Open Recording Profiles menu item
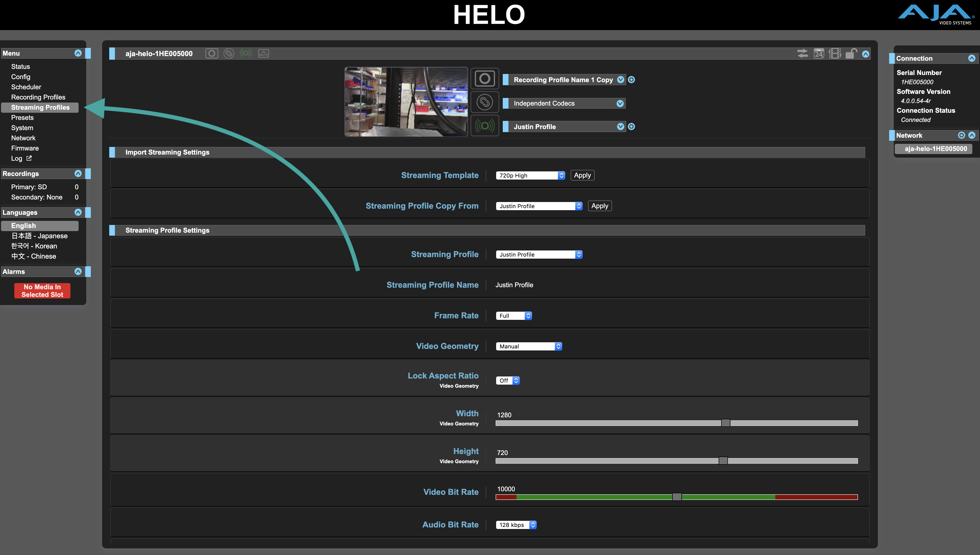Screen dimensions: 980x555 click(38, 97)
